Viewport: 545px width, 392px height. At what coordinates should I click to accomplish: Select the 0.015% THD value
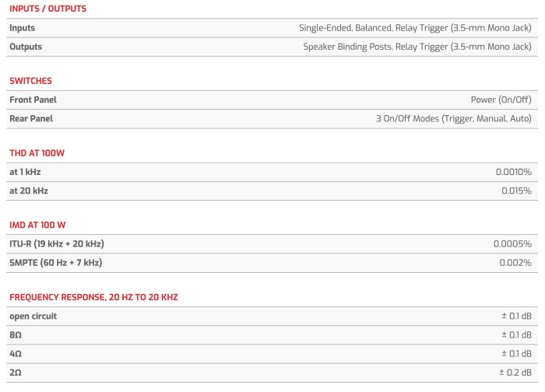pyautogui.click(x=515, y=191)
